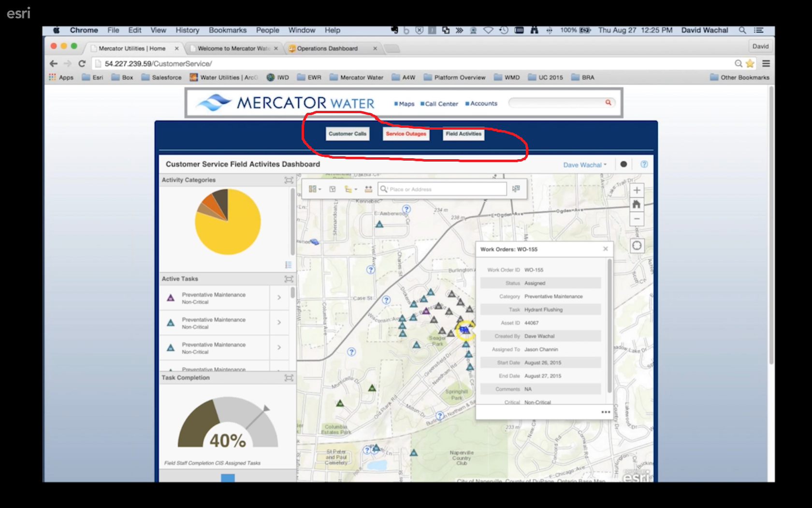This screenshot has height=508, width=812.
Task: Click the map selection tool right of search box
Action: tap(516, 189)
